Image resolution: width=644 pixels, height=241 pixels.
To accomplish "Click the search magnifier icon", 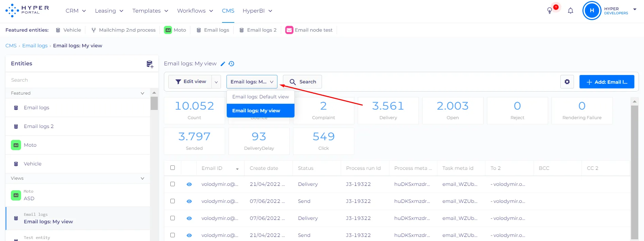I will coord(292,82).
